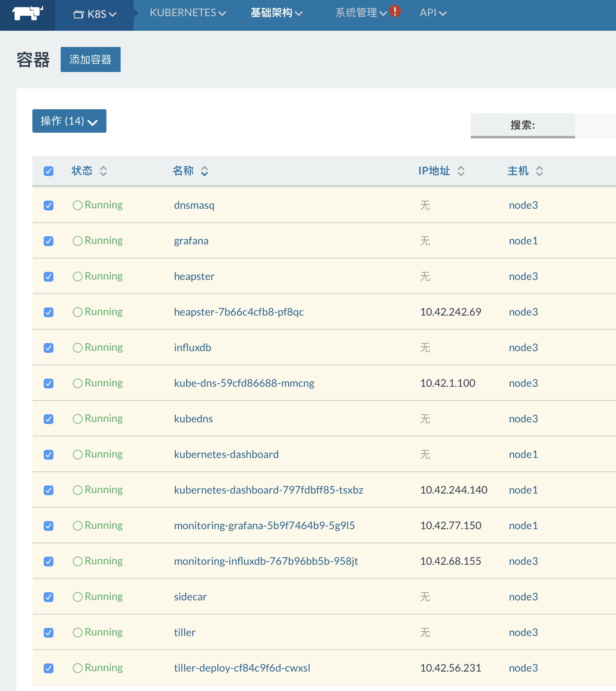
Task: Open the kubernetes-dashboard-797fdbff85-tsxbz container link
Action: [269, 490]
